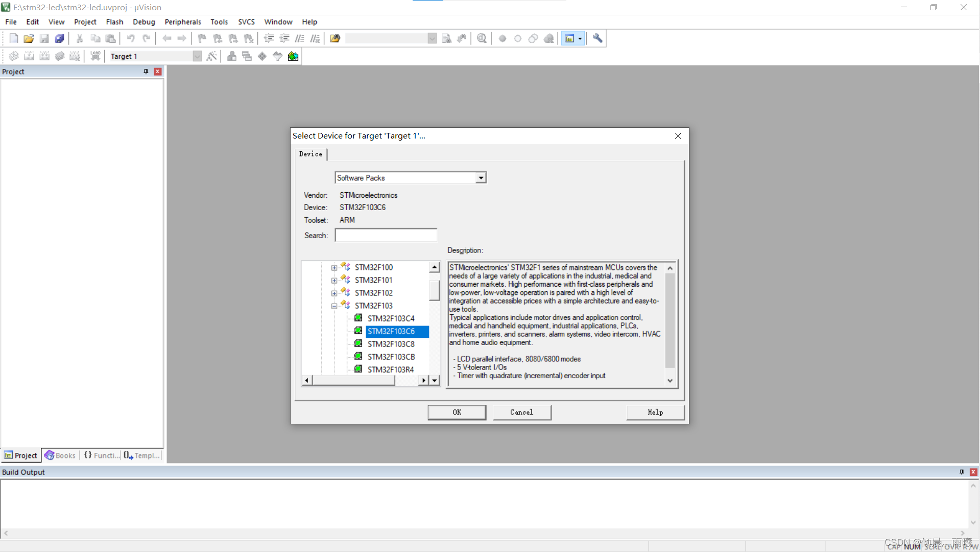
Task: Click OK to confirm device selection
Action: tap(457, 412)
